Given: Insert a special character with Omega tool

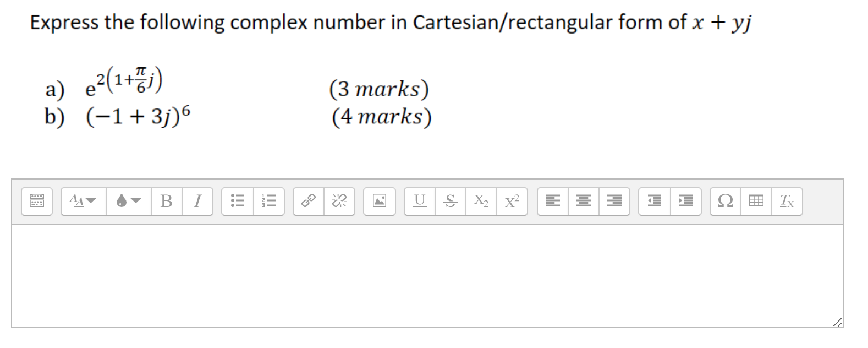Looking at the screenshot, I should pyautogui.click(x=725, y=202).
